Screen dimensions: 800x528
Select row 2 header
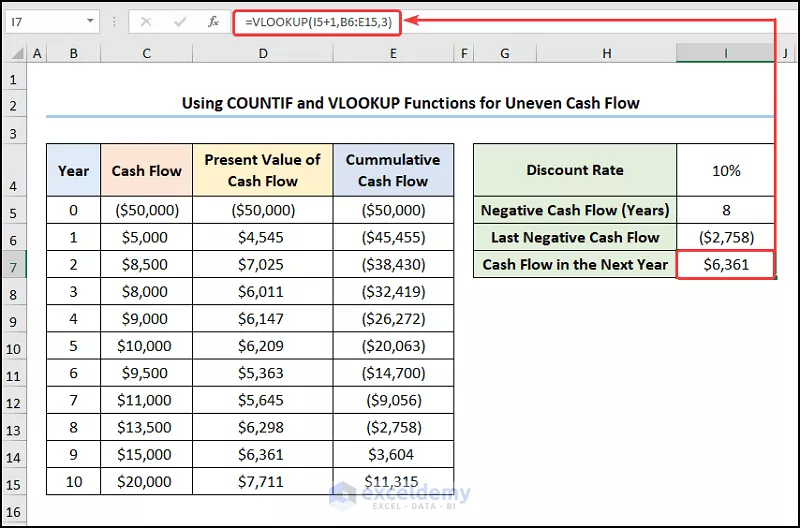tap(14, 105)
